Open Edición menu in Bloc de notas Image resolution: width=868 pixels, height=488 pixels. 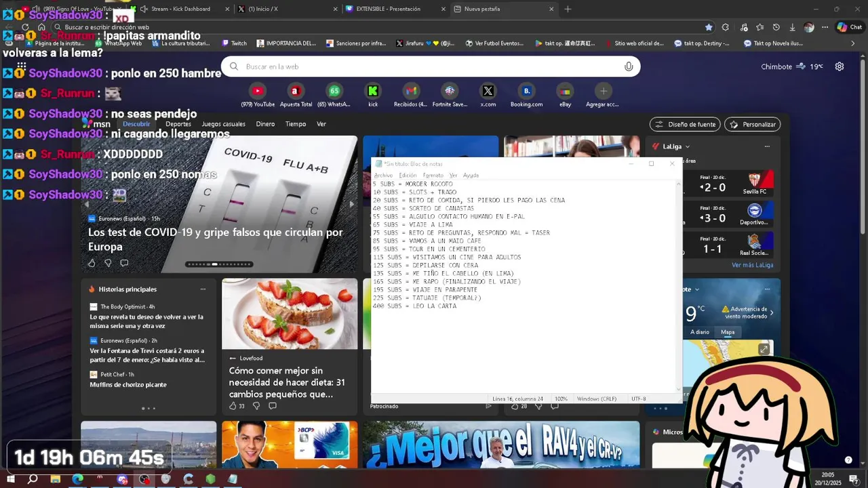[408, 176]
